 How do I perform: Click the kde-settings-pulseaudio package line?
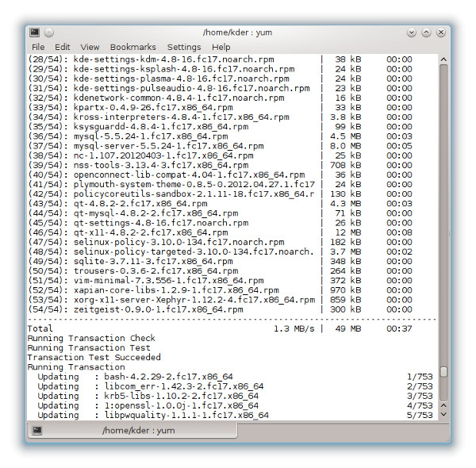[x=221, y=88]
